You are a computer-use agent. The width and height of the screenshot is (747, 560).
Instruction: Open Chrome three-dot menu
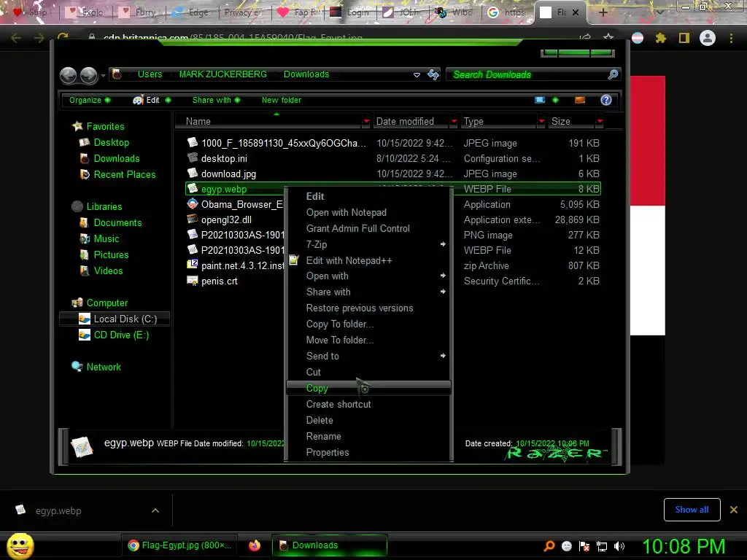[731, 38]
